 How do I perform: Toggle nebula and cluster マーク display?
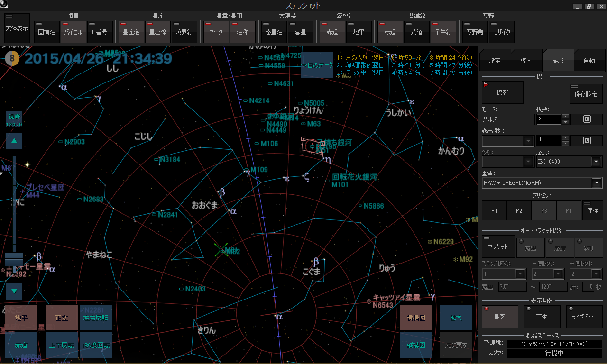(216, 32)
